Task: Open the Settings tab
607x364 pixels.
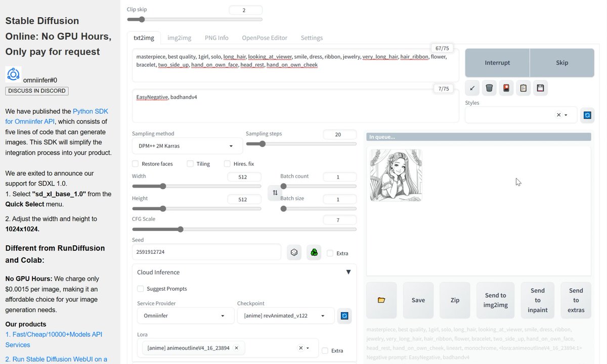Action: coord(312,37)
